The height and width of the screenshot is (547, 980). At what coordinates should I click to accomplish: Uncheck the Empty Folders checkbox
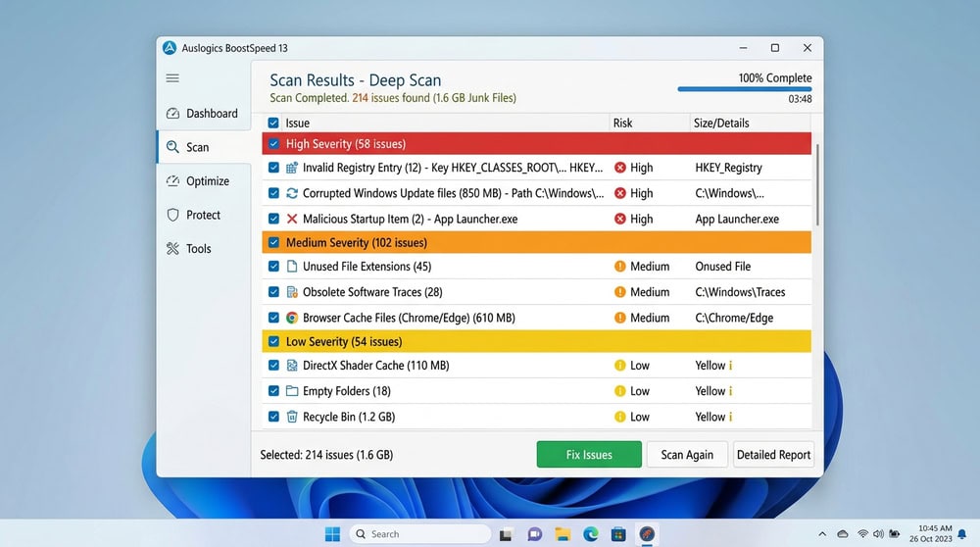(273, 391)
